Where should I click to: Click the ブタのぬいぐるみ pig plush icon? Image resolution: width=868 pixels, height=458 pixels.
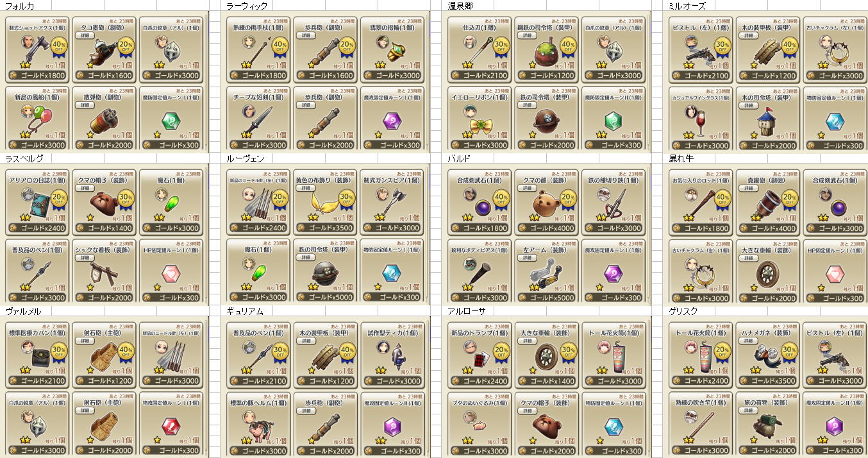tap(478, 425)
